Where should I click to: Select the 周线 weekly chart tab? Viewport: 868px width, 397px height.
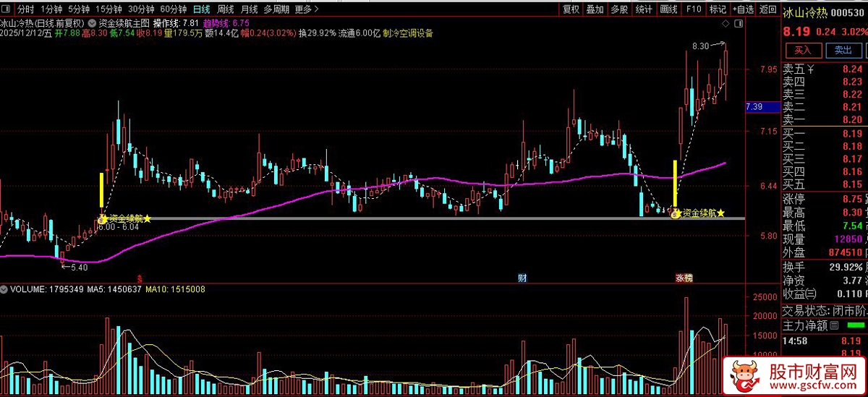226,9
